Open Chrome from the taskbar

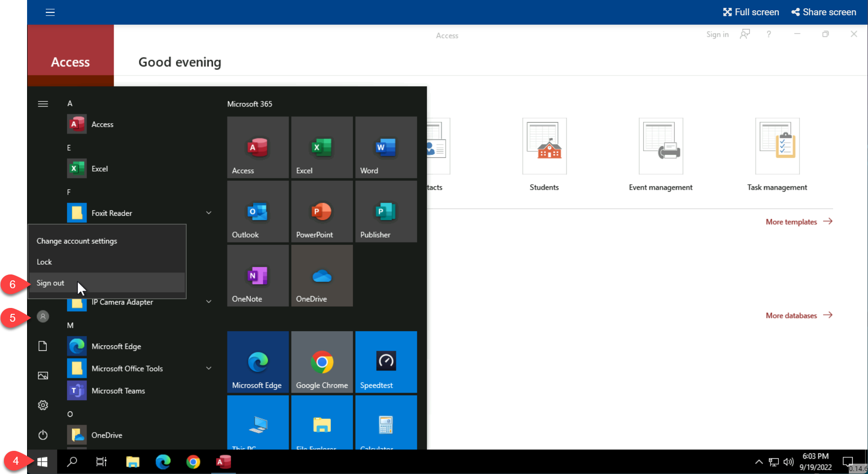pyautogui.click(x=193, y=462)
